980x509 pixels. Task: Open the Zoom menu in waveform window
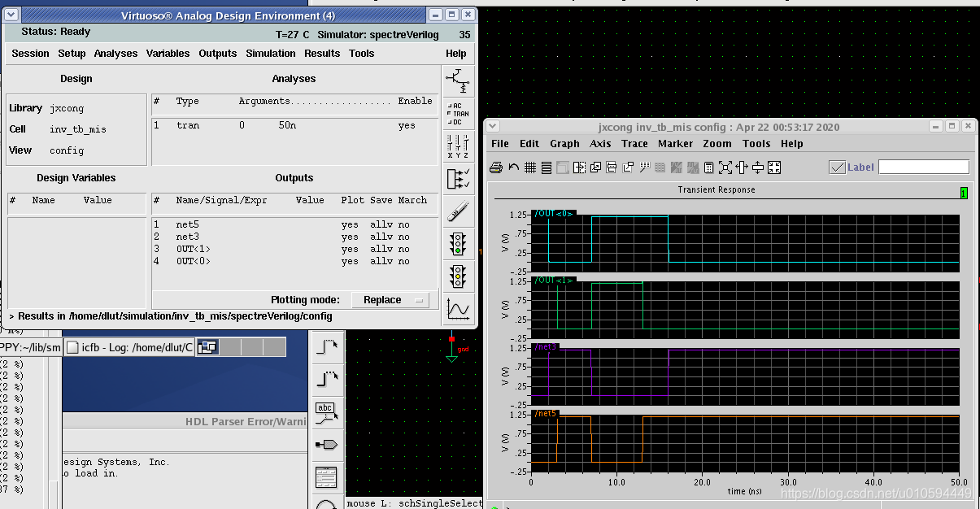(717, 144)
